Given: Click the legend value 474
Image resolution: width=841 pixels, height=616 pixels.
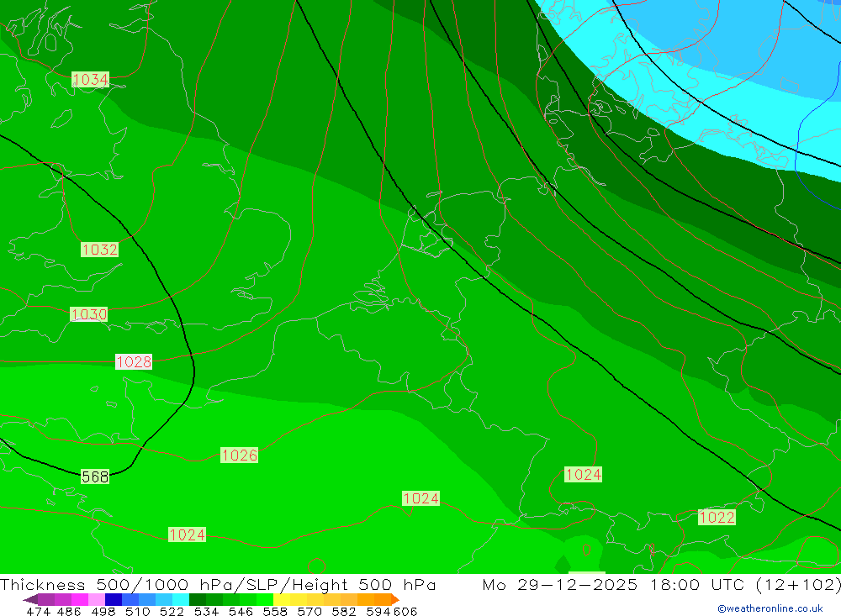Looking at the screenshot, I should pyautogui.click(x=38, y=611).
